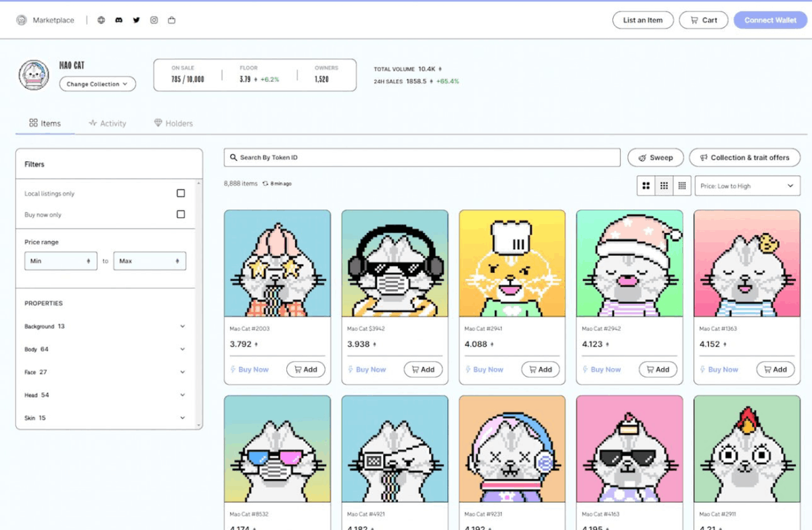
Task: Expand the Head property filter
Action: click(105, 395)
